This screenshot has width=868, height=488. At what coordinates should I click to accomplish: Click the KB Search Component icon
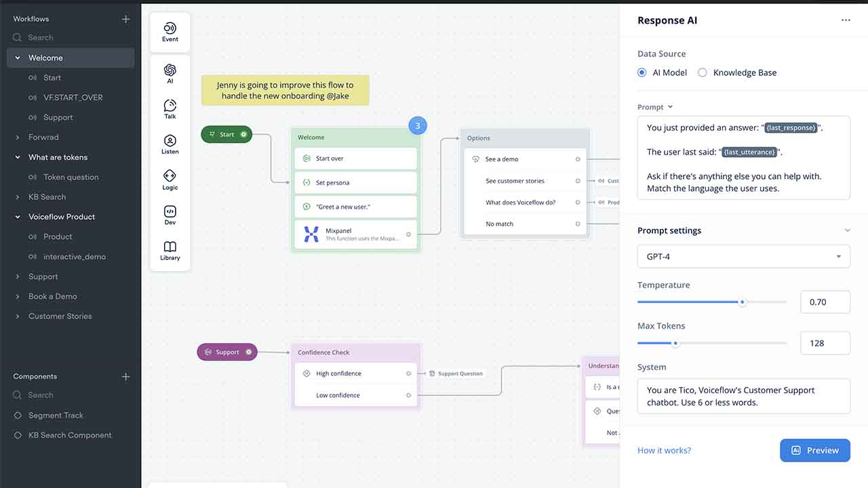coord(18,435)
